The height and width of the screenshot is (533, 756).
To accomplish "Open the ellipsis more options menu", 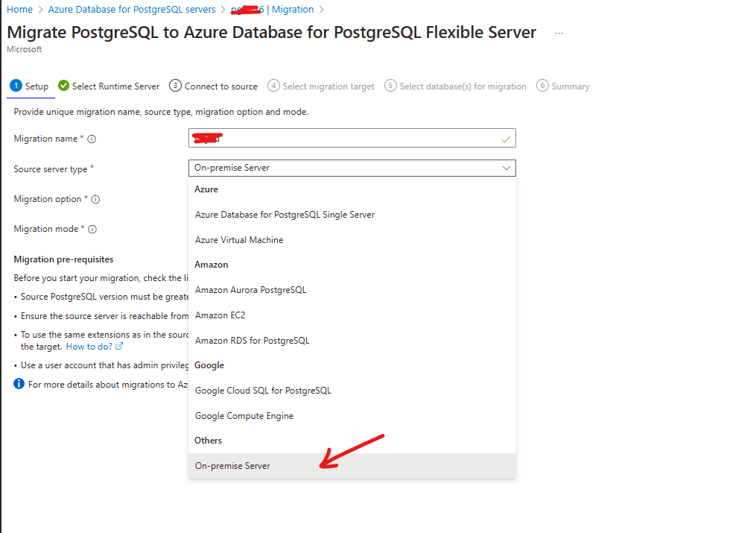I will tap(559, 33).
